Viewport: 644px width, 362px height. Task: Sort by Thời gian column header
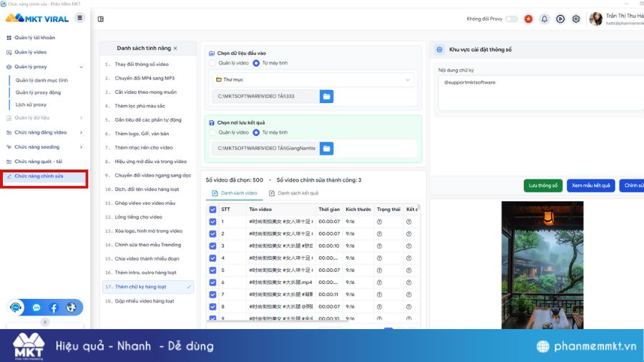329,210
